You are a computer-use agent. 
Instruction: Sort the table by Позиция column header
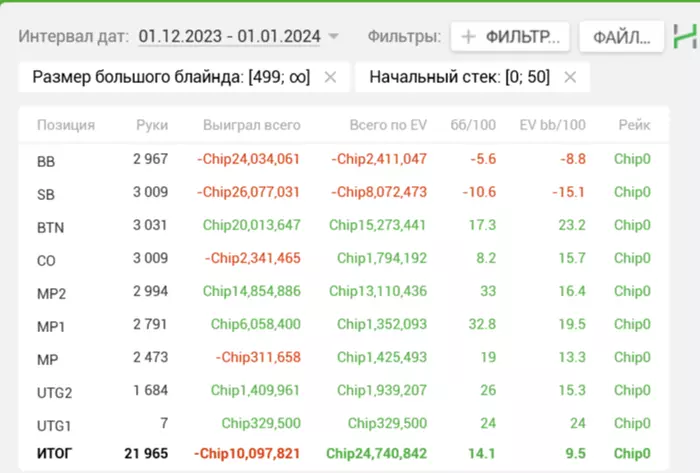click(x=66, y=125)
